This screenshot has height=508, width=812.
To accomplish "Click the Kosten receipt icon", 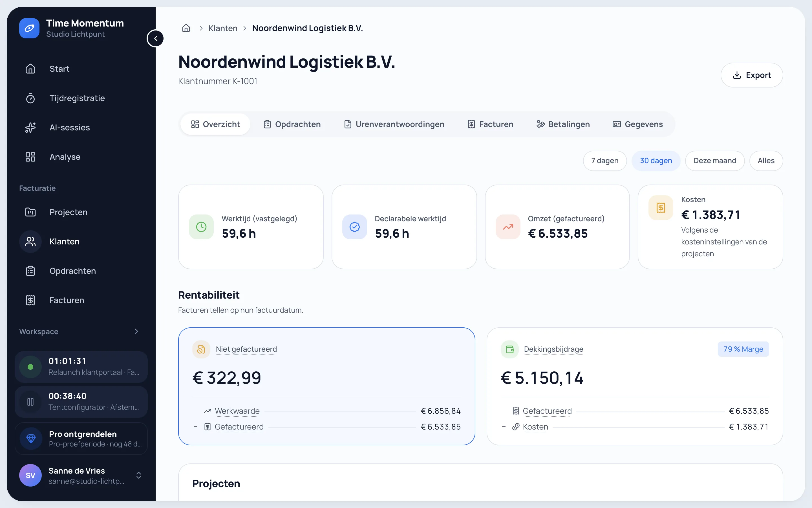I will pos(661,208).
